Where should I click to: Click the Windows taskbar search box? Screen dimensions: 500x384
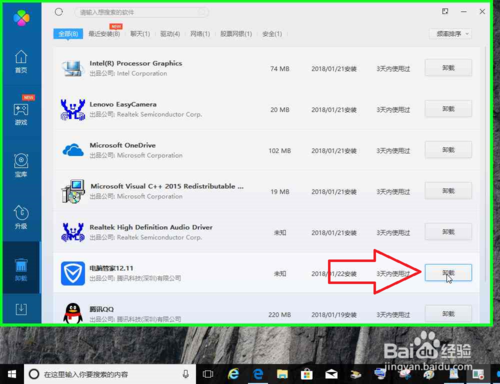coord(109,374)
